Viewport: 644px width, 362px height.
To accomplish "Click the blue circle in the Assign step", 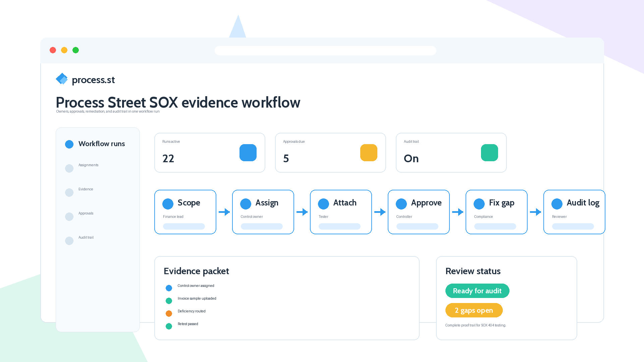I will tap(246, 204).
